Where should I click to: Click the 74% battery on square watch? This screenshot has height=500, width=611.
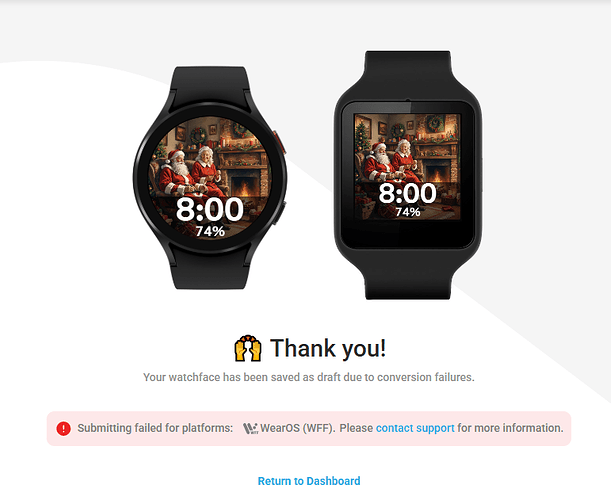click(x=408, y=212)
